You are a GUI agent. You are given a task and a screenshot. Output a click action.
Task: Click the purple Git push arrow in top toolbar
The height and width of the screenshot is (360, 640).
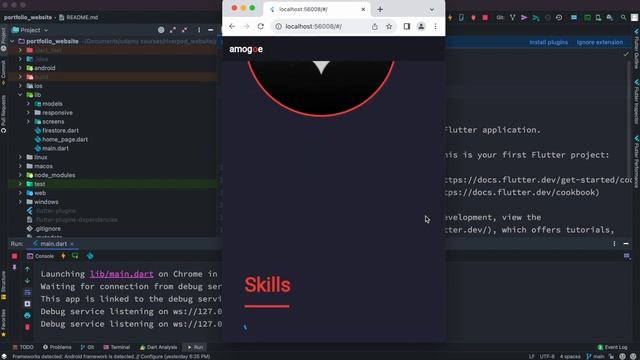[x=524, y=18]
